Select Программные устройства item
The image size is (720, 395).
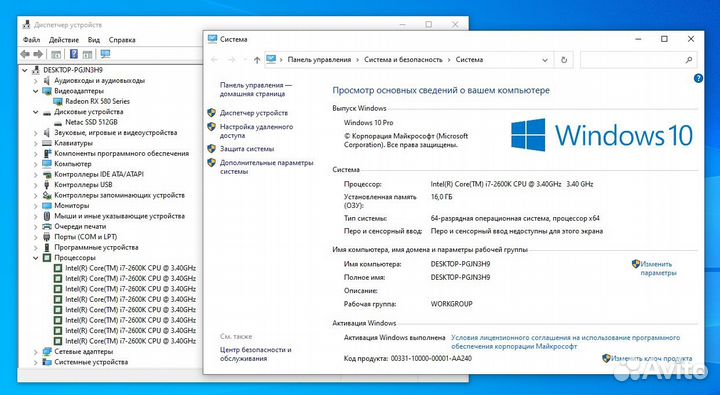click(x=96, y=248)
